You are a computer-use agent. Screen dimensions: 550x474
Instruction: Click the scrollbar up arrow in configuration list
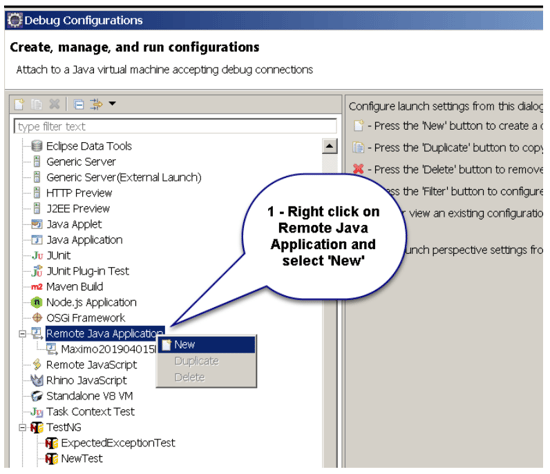[x=329, y=146]
